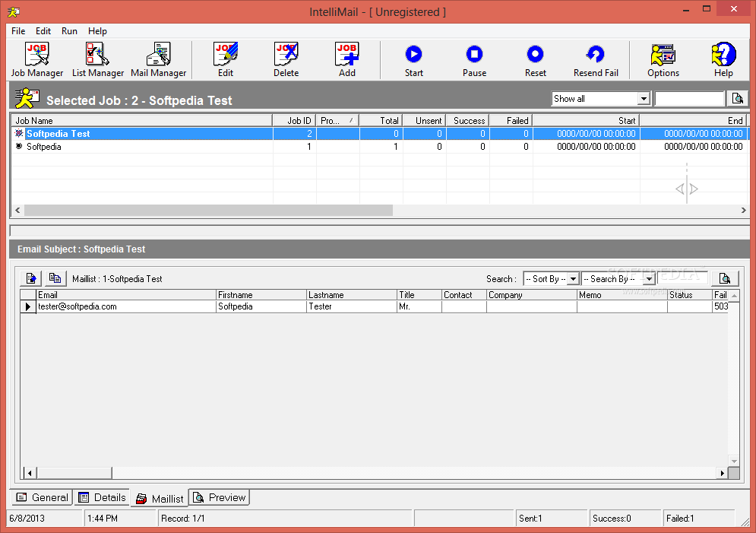Screen dimensions: 756x533
Task: Open the Help toolbar icon
Action: click(x=723, y=60)
